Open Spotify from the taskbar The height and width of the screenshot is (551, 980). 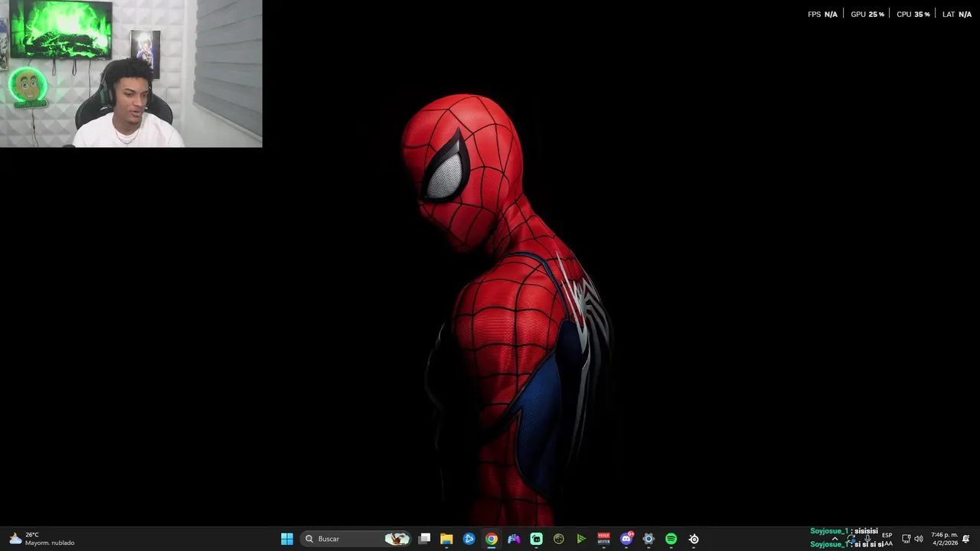pos(671,539)
